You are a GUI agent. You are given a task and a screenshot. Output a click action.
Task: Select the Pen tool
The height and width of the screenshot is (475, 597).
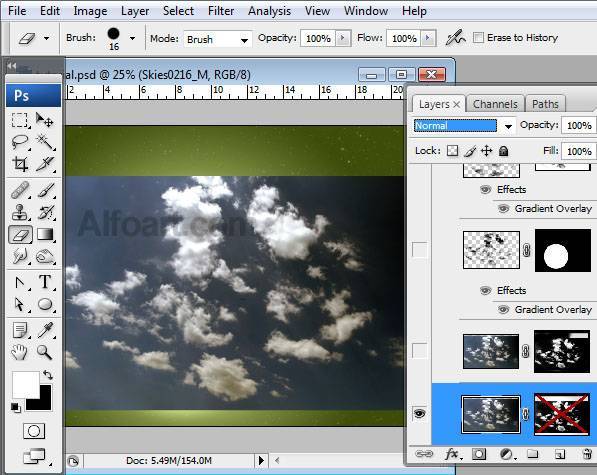[20, 282]
